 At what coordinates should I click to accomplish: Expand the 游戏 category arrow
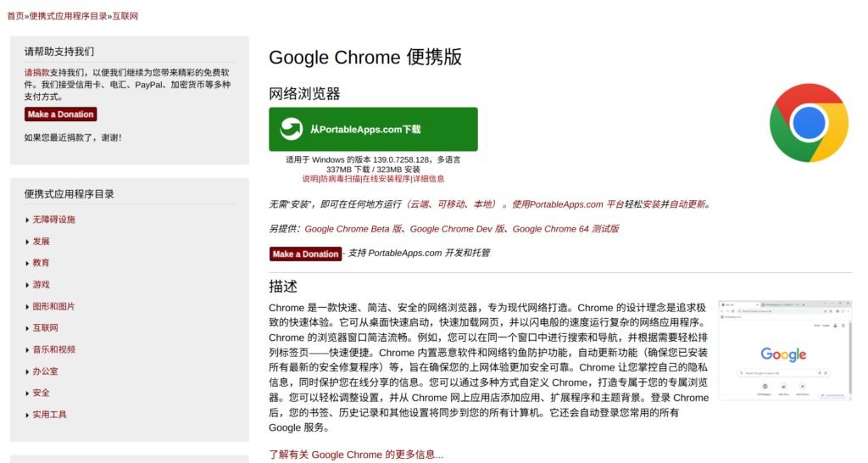(x=27, y=285)
